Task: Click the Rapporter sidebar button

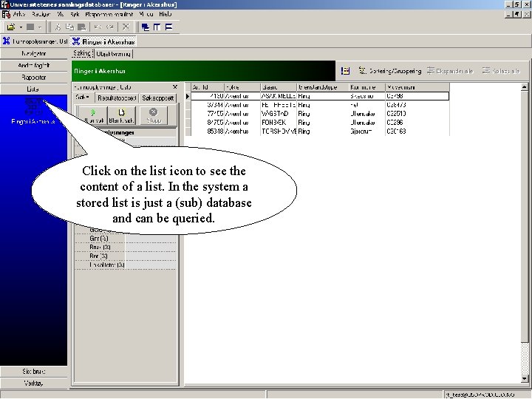Action: click(33, 77)
